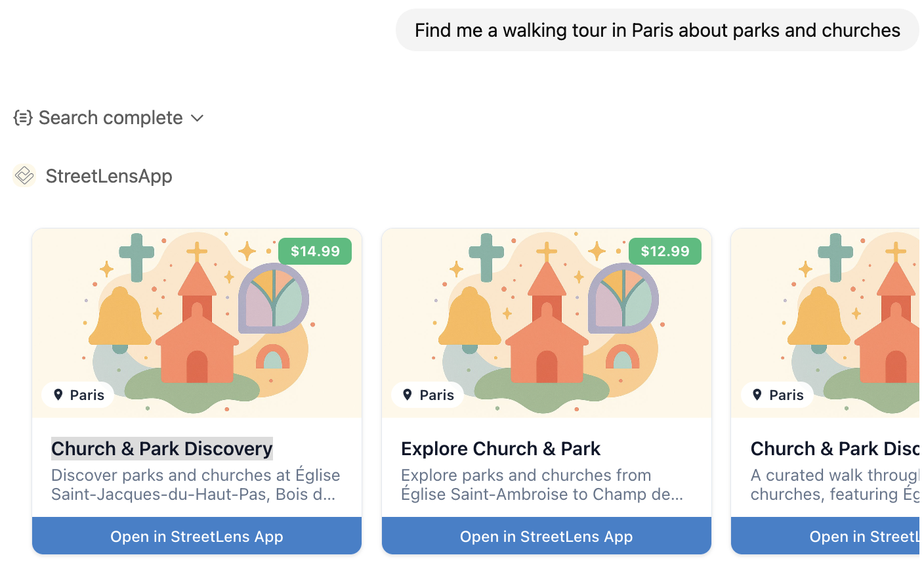Expand the Search complete chevron
Screen dimensions: 924x578
coord(198,118)
